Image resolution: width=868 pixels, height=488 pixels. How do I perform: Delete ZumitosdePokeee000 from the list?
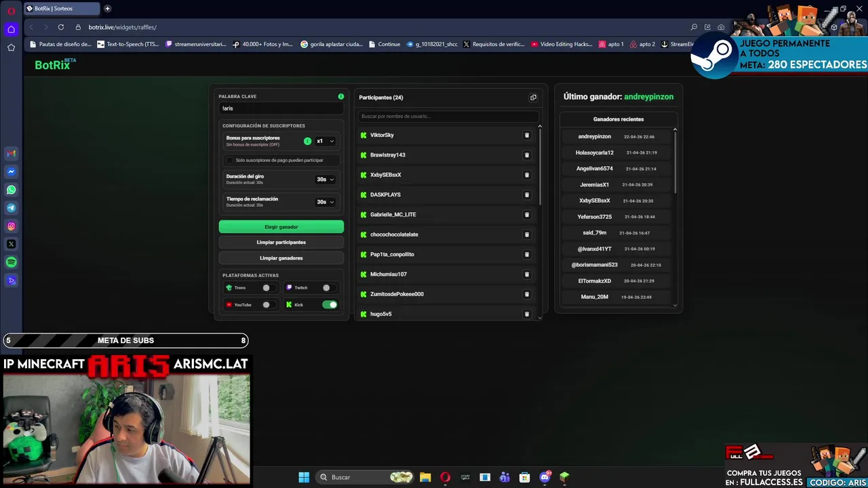(x=527, y=294)
